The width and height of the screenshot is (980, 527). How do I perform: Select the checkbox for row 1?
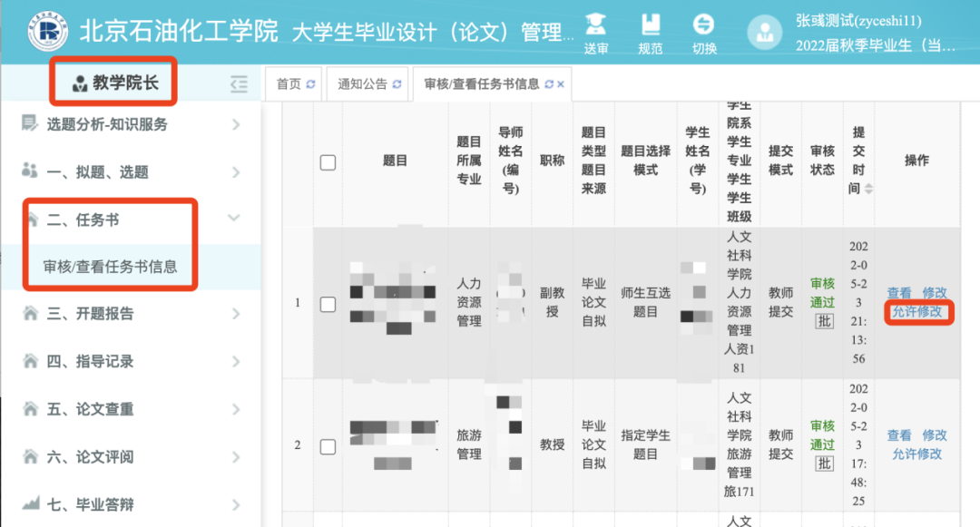pos(328,304)
